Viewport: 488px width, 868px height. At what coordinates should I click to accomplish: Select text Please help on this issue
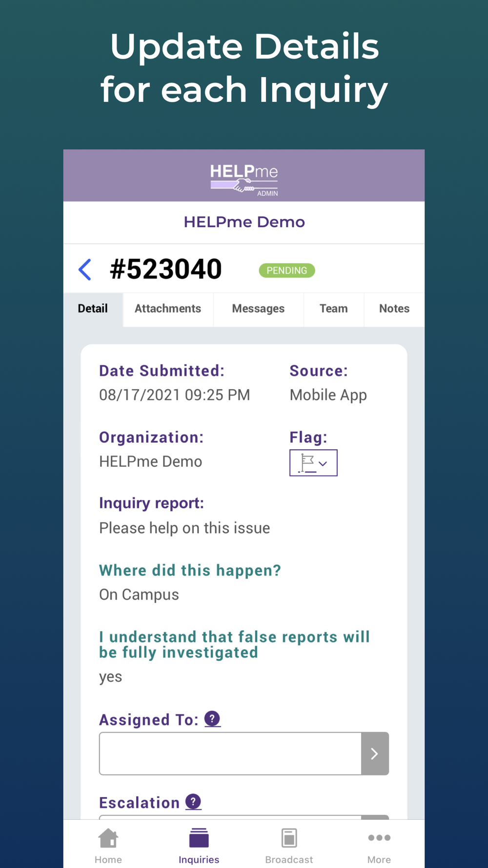[184, 528]
